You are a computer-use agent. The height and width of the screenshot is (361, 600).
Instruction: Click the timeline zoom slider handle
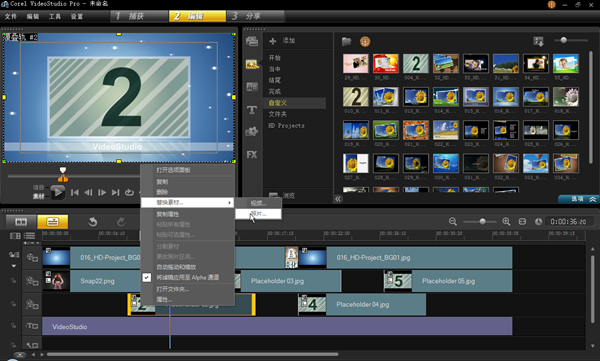click(x=483, y=221)
